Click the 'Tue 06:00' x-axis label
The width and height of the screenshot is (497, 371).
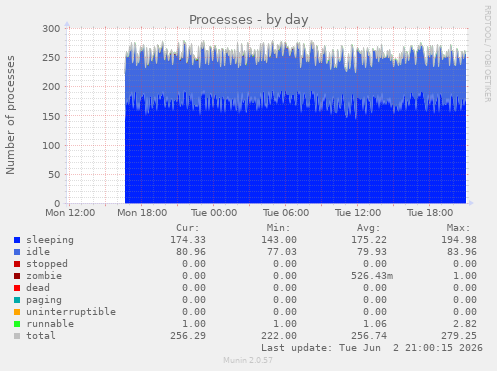coord(286,213)
